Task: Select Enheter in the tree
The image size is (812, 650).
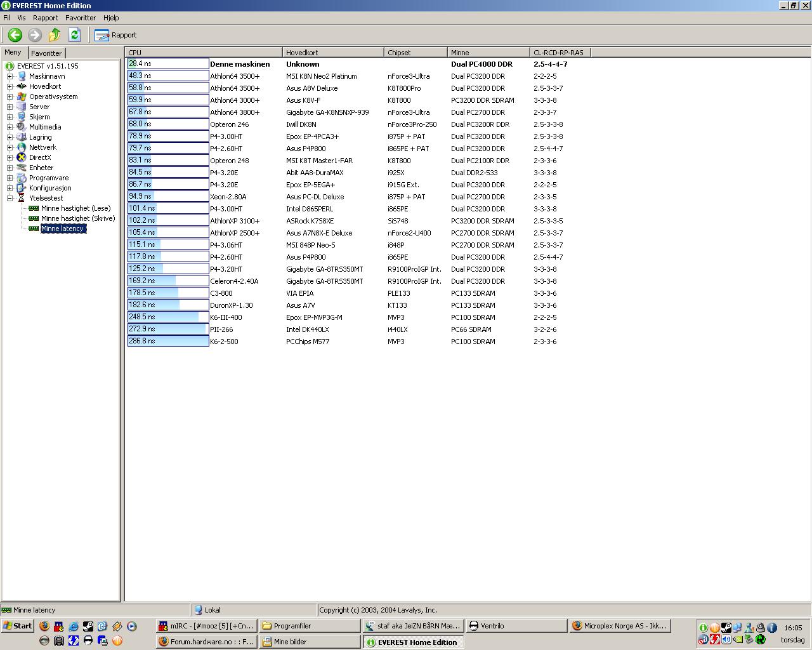Action: pos(41,168)
